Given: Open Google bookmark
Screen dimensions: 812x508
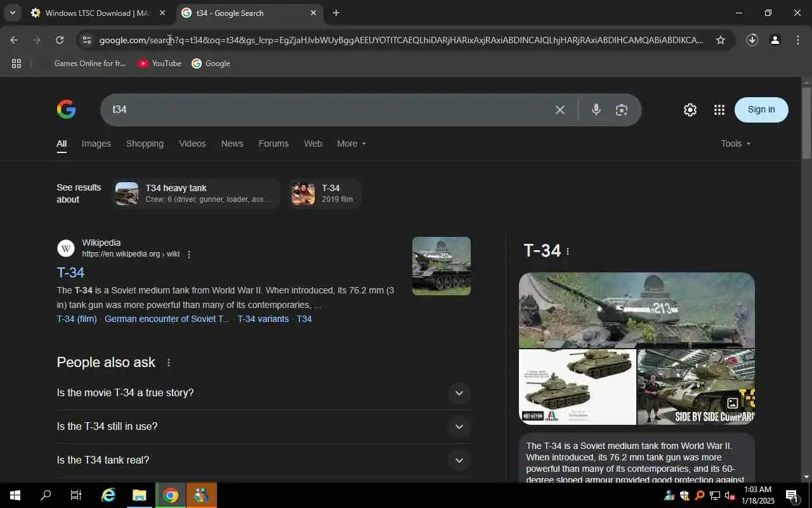Looking at the screenshot, I should 211,63.
